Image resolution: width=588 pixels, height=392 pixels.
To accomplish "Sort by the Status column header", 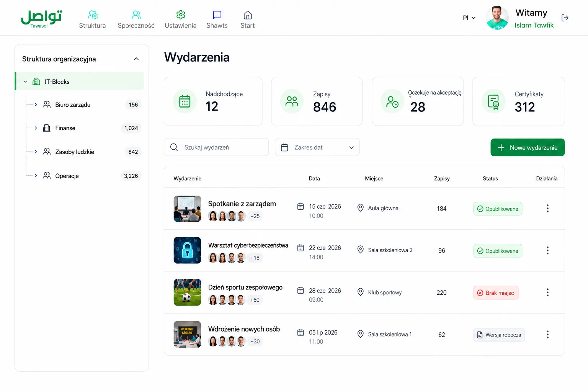I will click(490, 178).
